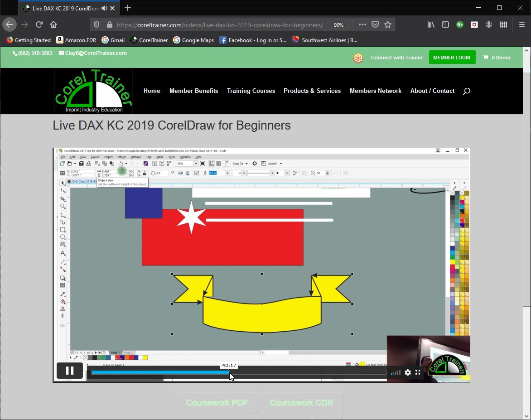Open Home navigation menu item

click(152, 91)
